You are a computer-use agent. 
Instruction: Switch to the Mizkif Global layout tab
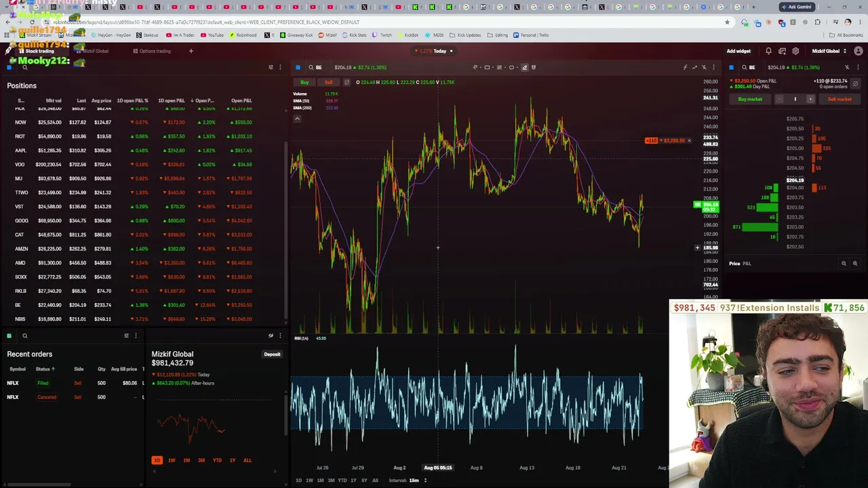point(92,51)
